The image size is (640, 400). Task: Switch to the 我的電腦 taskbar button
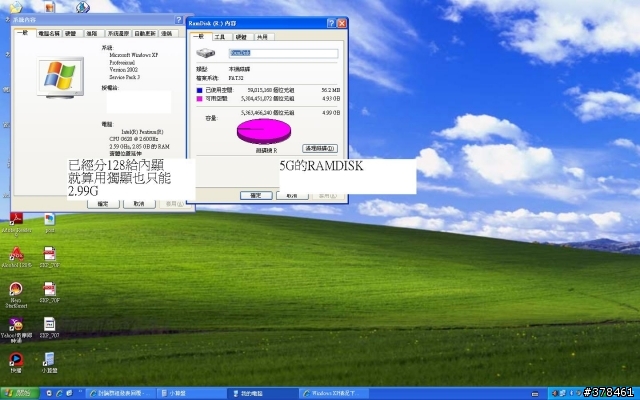(263, 393)
